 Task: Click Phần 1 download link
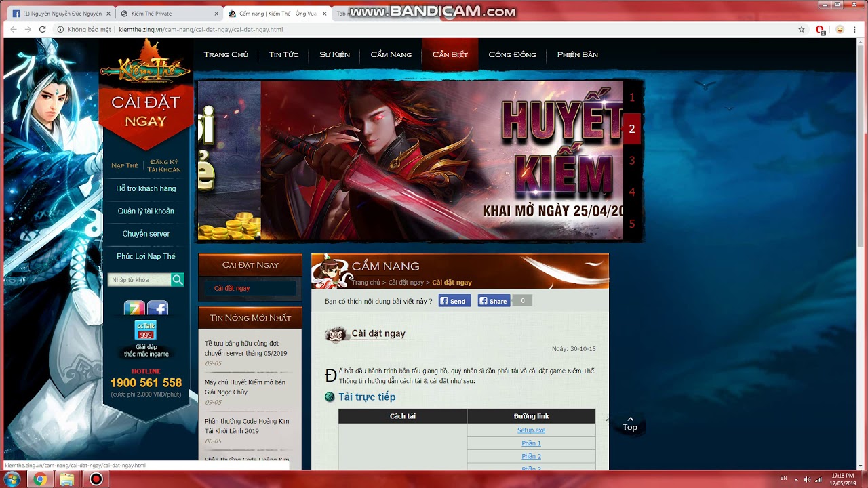(x=531, y=443)
